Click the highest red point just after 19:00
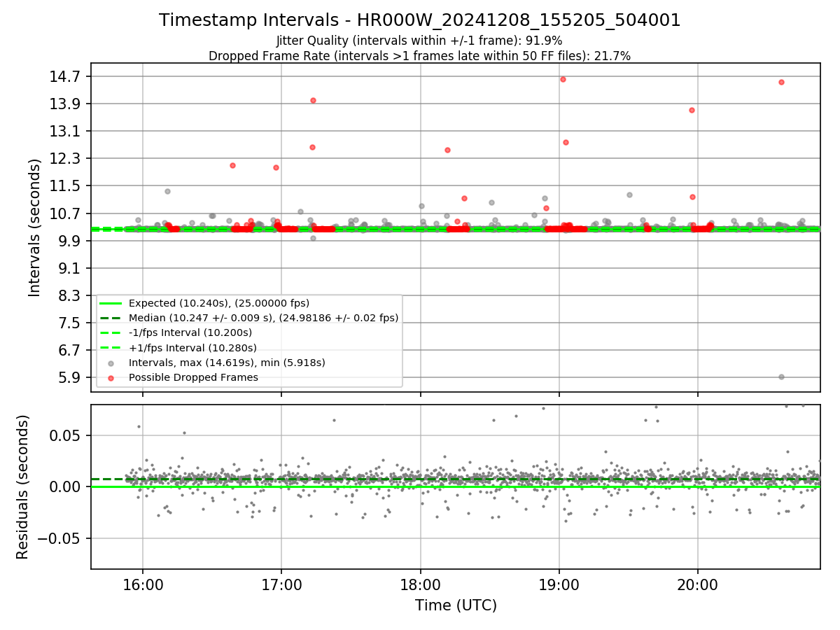The image size is (840, 630). point(563,79)
